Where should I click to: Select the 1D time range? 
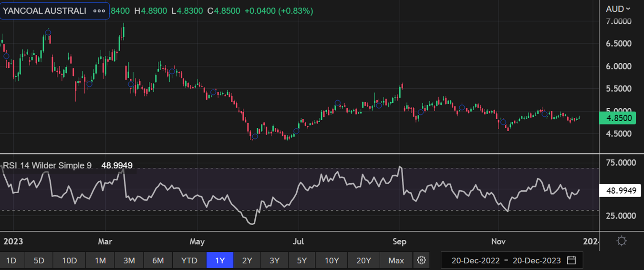(11, 260)
